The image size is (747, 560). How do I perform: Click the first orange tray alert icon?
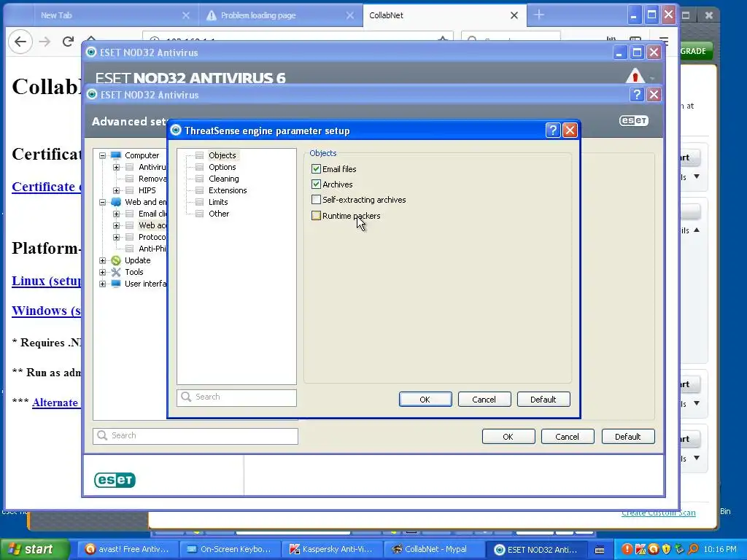tap(627, 549)
